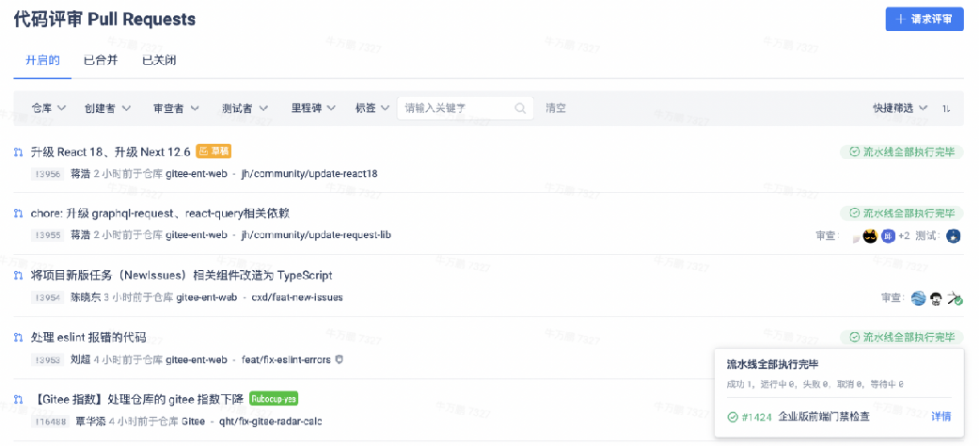Click the 草稿 draft label tag
This screenshot has height=446, width=980.
[x=213, y=151]
